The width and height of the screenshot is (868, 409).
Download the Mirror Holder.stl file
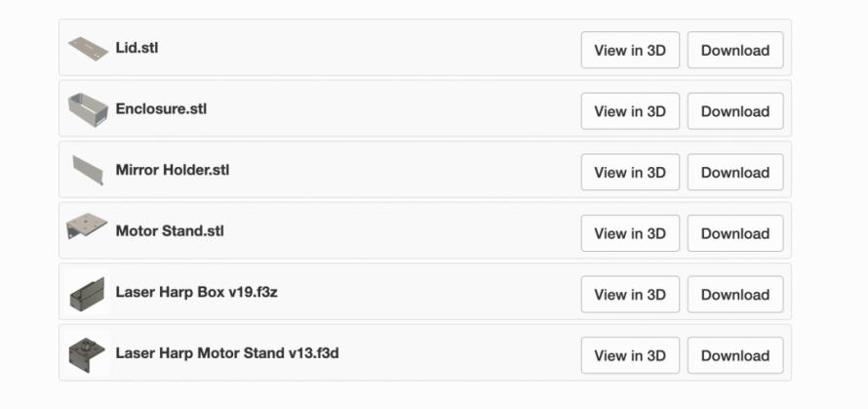[x=735, y=172]
